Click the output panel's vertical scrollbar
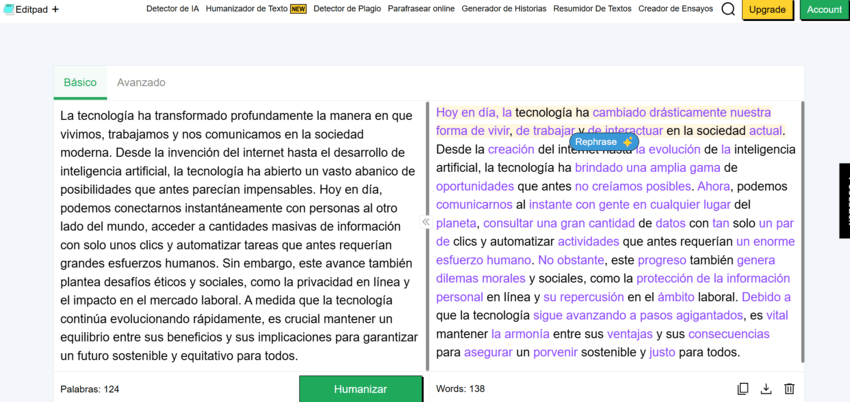Screen dimensions: 850x402 pyautogui.click(x=803, y=232)
